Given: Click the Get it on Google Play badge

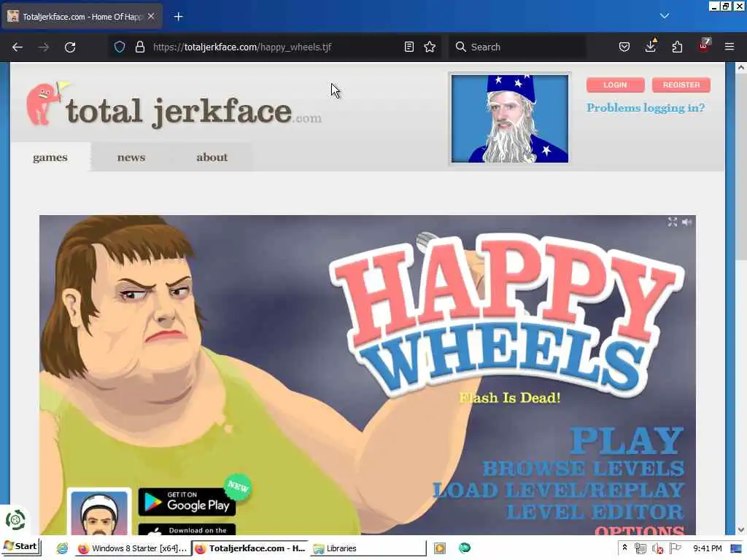Looking at the screenshot, I should click(187, 502).
